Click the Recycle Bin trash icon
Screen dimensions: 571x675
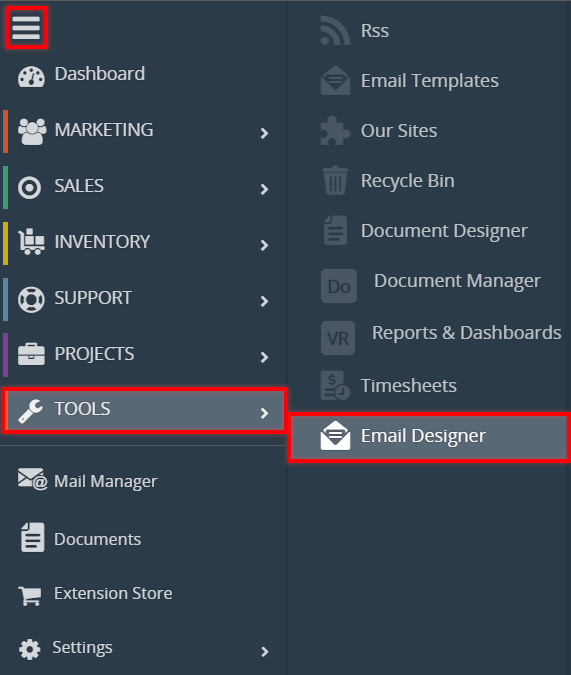point(335,180)
